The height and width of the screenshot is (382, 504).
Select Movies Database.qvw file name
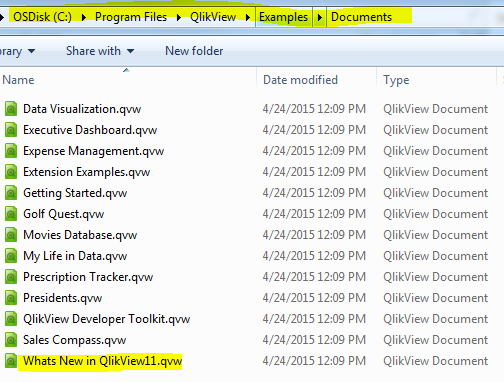tap(80, 235)
